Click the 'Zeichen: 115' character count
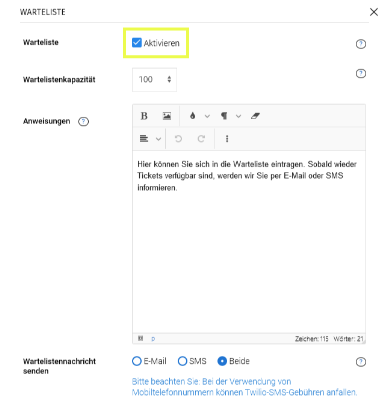 pos(312,339)
